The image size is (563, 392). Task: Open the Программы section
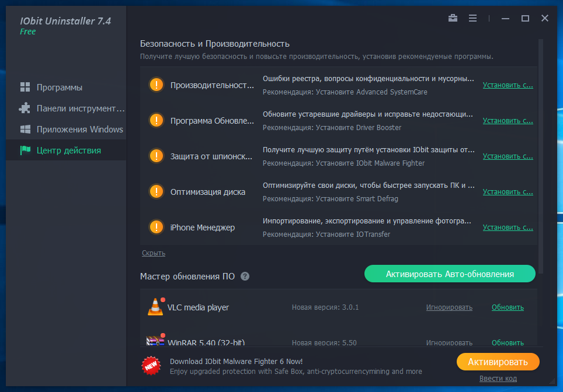(x=60, y=87)
